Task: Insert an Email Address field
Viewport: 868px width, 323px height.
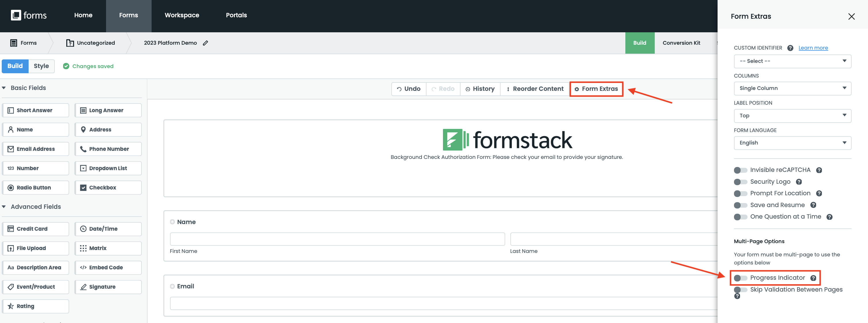Action: click(x=35, y=149)
